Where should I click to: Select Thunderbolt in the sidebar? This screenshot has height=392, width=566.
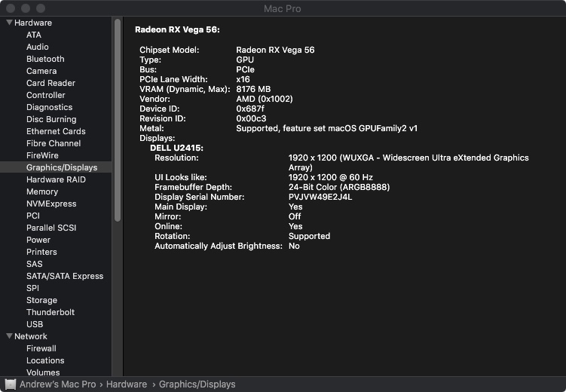[50, 312]
